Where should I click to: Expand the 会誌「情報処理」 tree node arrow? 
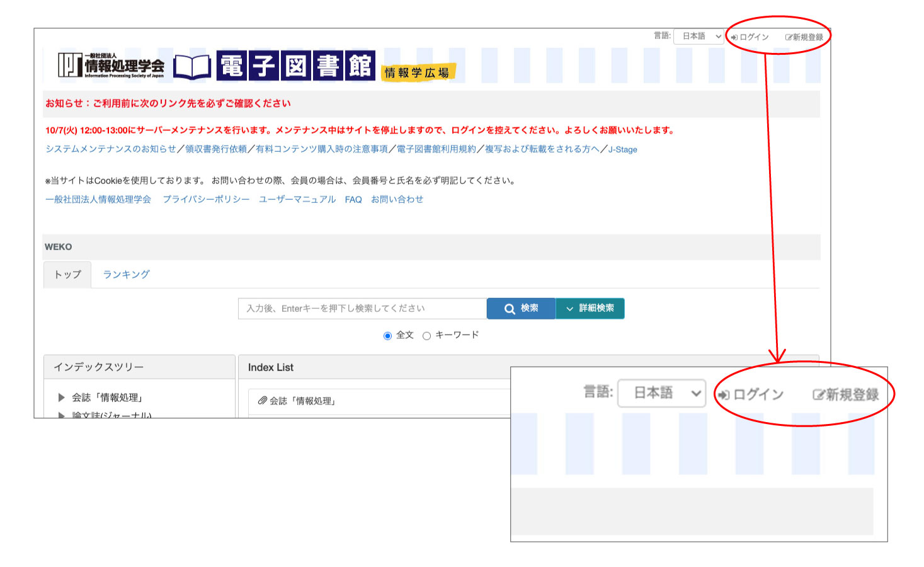pyautogui.click(x=61, y=398)
